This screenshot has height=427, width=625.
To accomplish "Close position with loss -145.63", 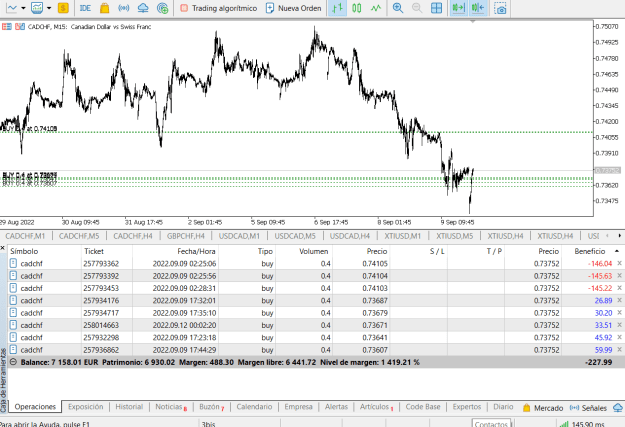I will pyautogui.click(x=619, y=275).
